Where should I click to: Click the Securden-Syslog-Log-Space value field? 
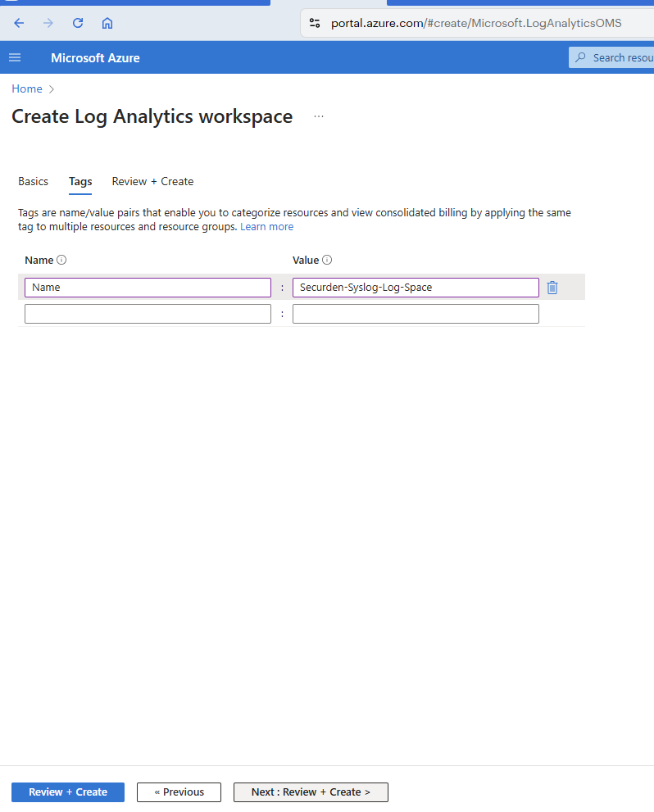416,288
